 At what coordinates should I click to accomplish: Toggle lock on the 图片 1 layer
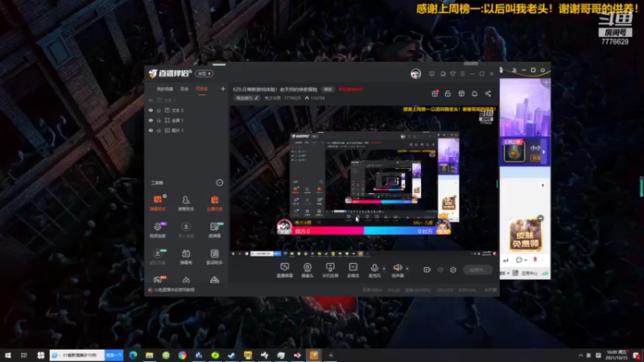(159, 130)
